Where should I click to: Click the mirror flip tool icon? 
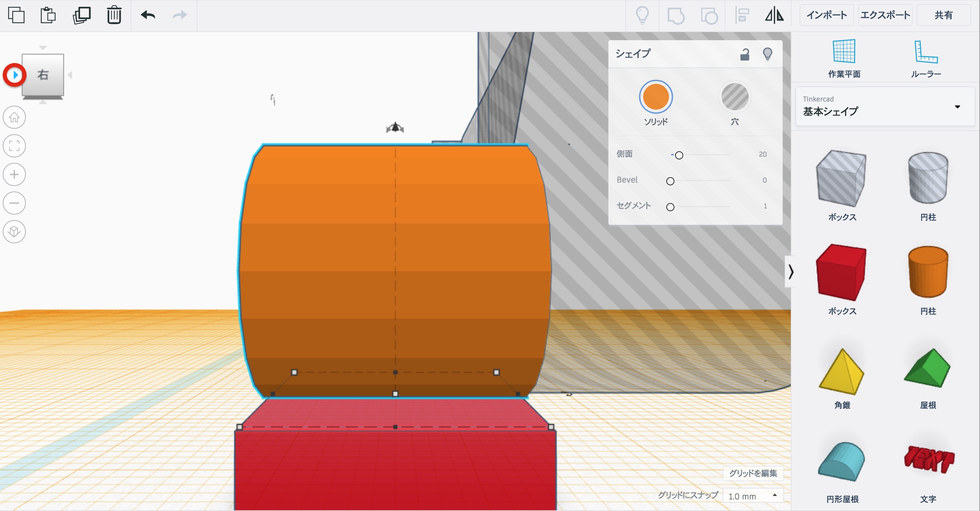click(x=774, y=15)
